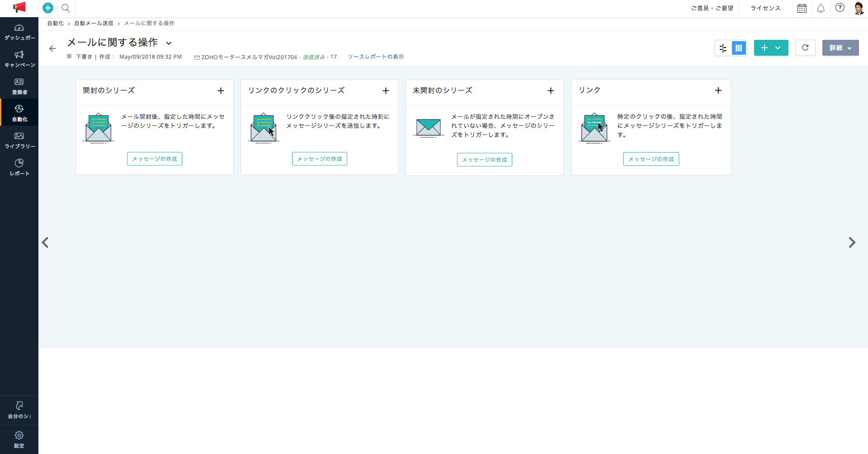Open 自動化 in the sidebar
868x454 pixels.
pos(19,113)
